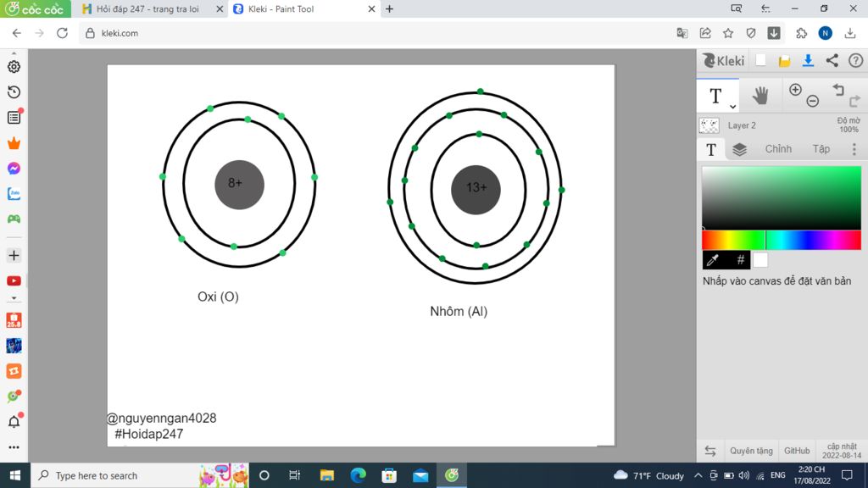Open the Tập tab
Viewport: 868px width, 488px height.
click(821, 149)
